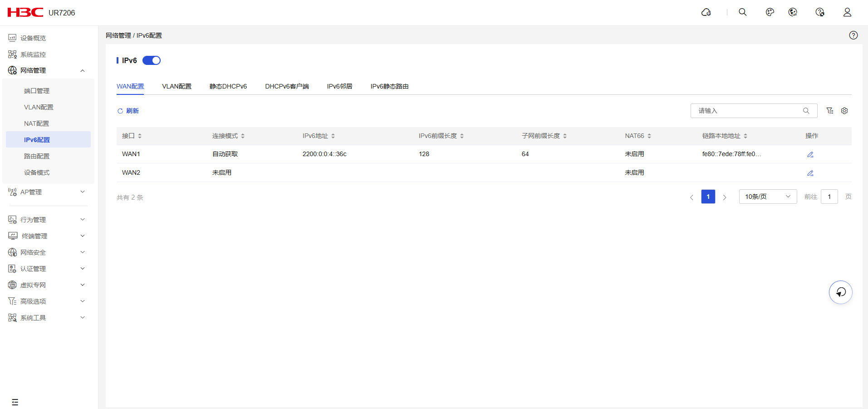Click the table filter icon

[x=829, y=111]
